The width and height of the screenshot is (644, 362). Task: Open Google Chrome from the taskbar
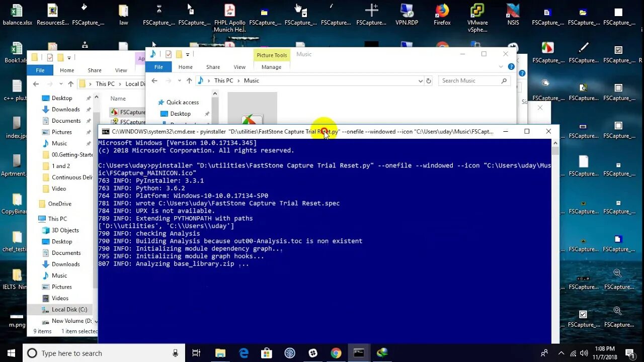[x=336, y=353]
